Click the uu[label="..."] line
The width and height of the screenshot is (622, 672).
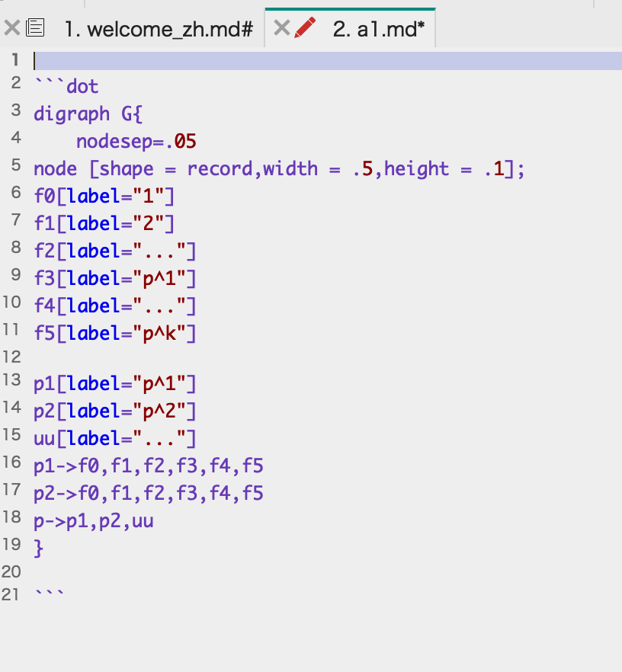pos(113,437)
